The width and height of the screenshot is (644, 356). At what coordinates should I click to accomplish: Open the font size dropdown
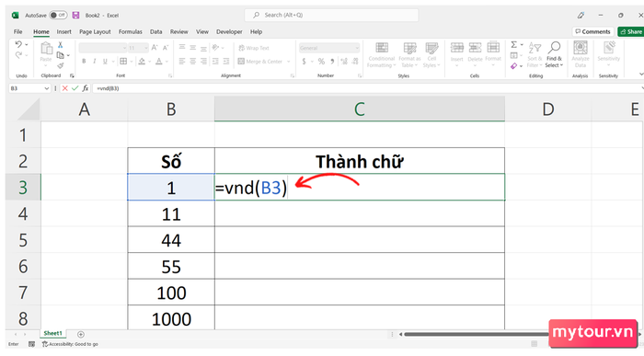pyautogui.click(x=145, y=48)
